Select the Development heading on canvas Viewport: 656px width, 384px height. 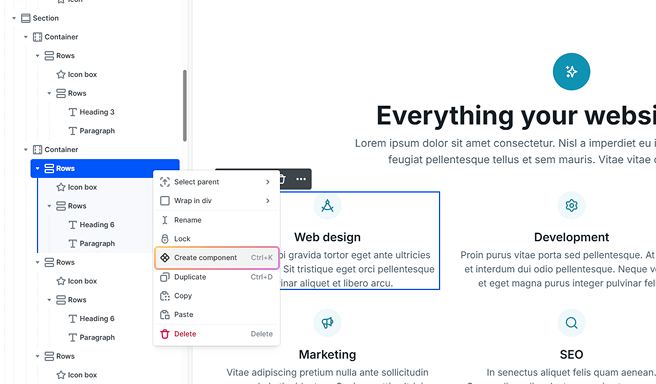pos(571,237)
